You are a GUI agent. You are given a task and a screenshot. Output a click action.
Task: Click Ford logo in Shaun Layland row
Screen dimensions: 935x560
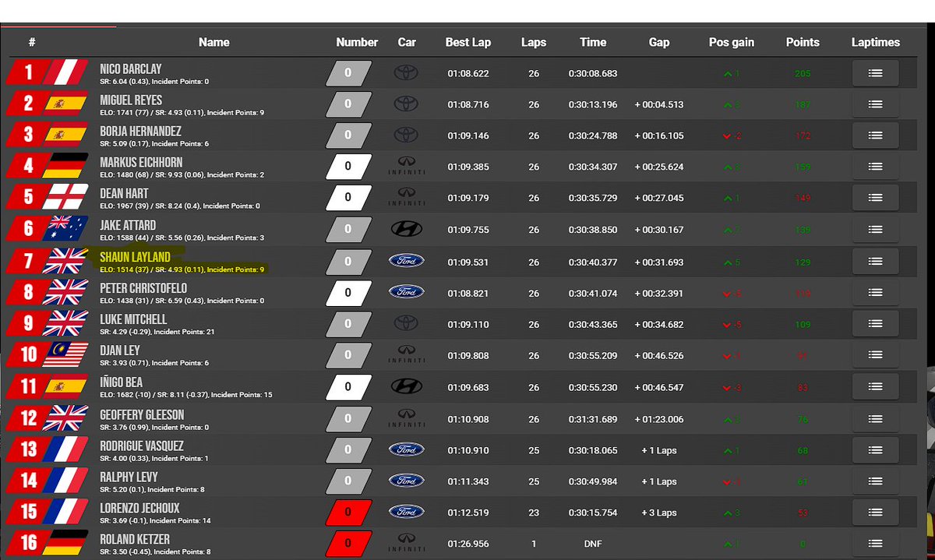[406, 261]
